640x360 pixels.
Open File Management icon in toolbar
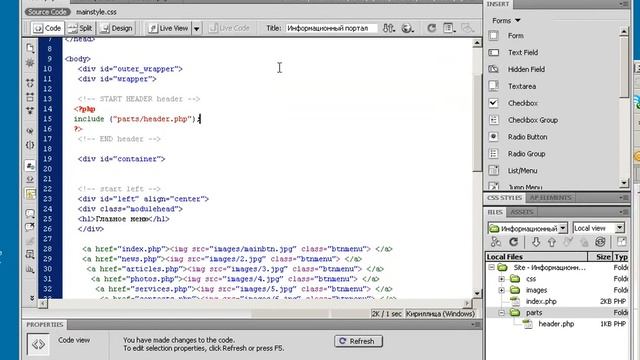[389, 28]
